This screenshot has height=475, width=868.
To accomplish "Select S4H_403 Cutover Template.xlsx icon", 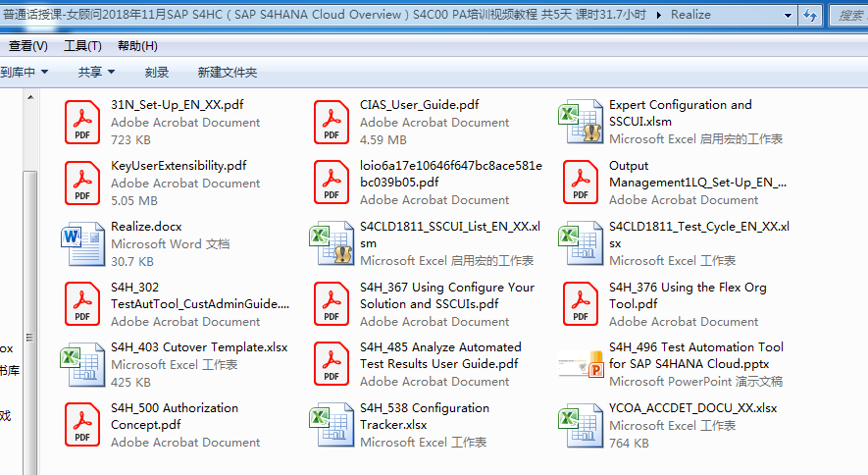I will (82, 364).
